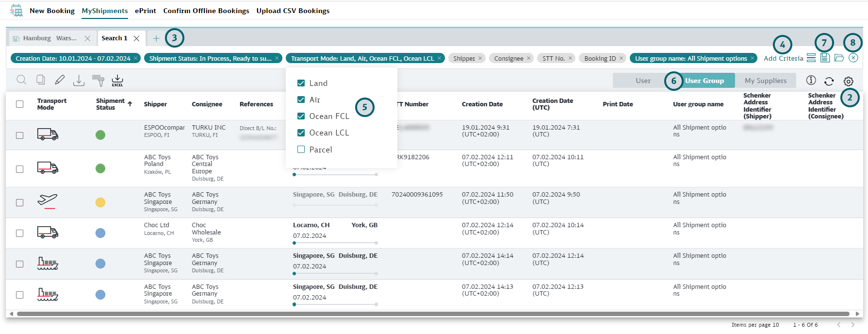
Task: Uncheck the Ocean FCL checkbox
Action: [x=301, y=116]
